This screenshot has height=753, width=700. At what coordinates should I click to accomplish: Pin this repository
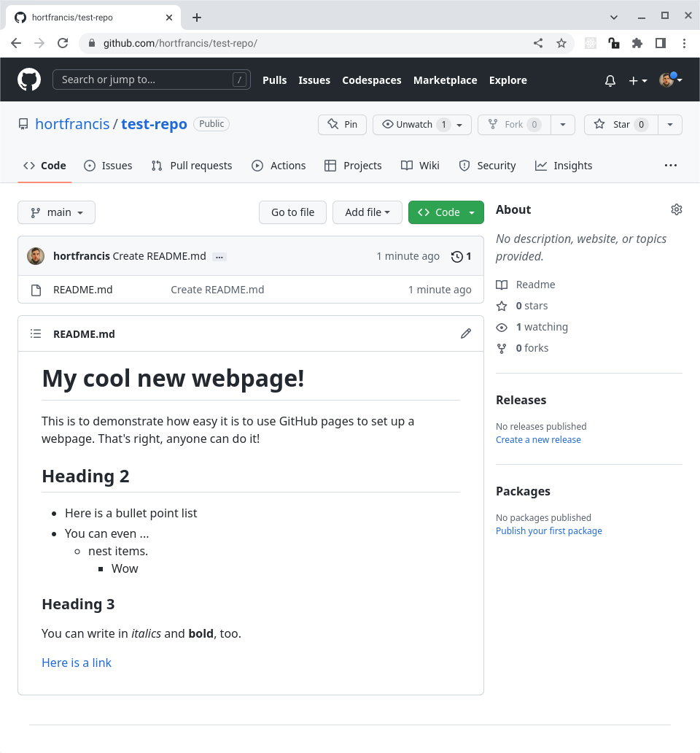(342, 124)
